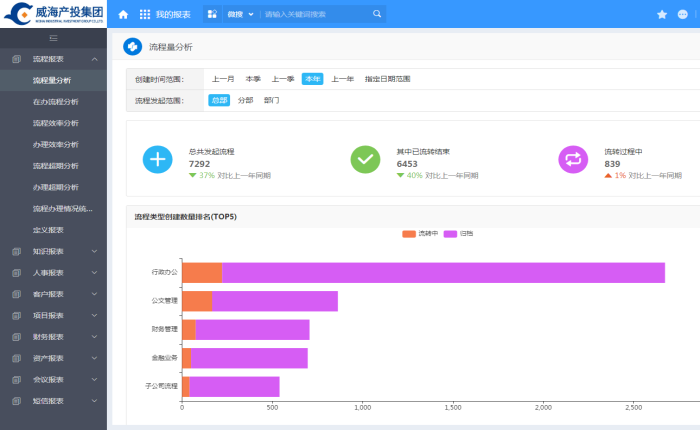This screenshot has height=430, width=700.
Task: Click the green checkmark icon for 其中已流转结束
Action: [365, 159]
